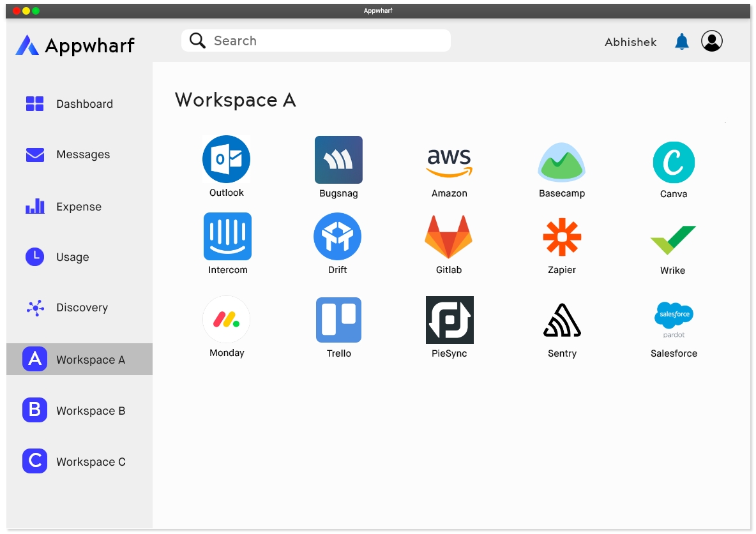Open the Outlook app icon
This screenshot has width=756, height=534.
pyautogui.click(x=226, y=159)
